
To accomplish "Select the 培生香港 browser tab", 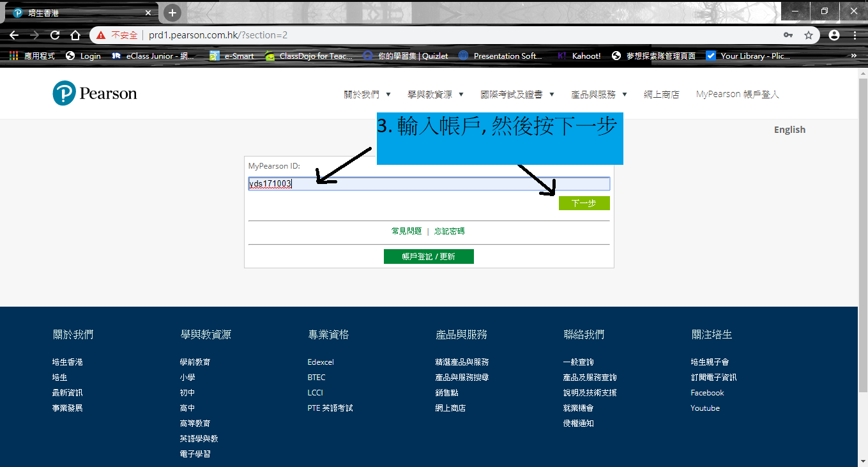I will (x=82, y=13).
